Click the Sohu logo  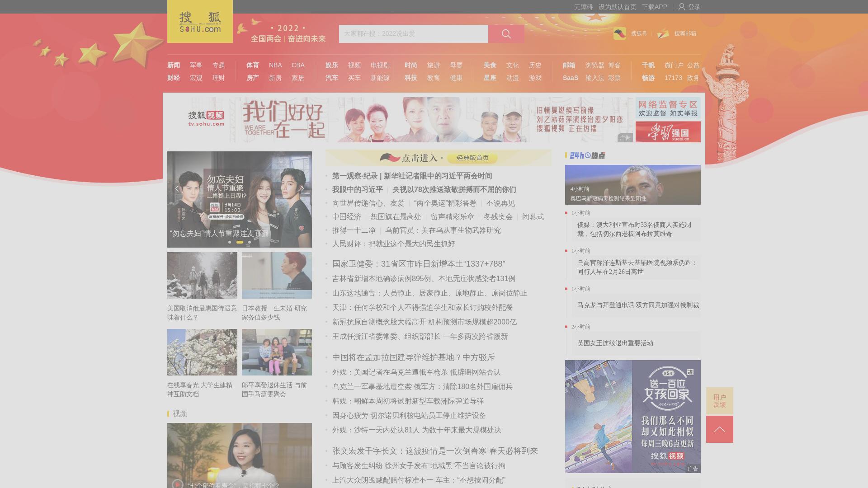[200, 21]
